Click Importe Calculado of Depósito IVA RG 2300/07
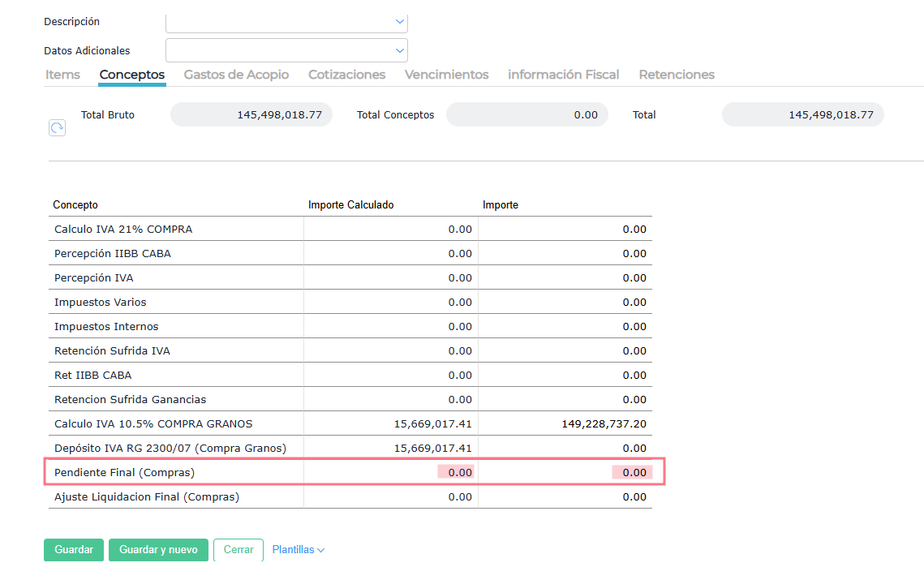Screen dimensions: 924x567 tap(391, 448)
